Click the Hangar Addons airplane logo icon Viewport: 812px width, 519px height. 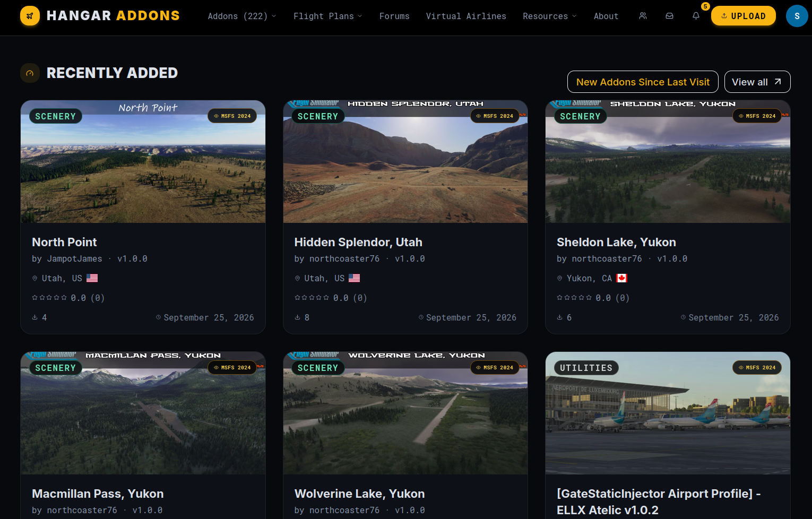[x=30, y=16]
